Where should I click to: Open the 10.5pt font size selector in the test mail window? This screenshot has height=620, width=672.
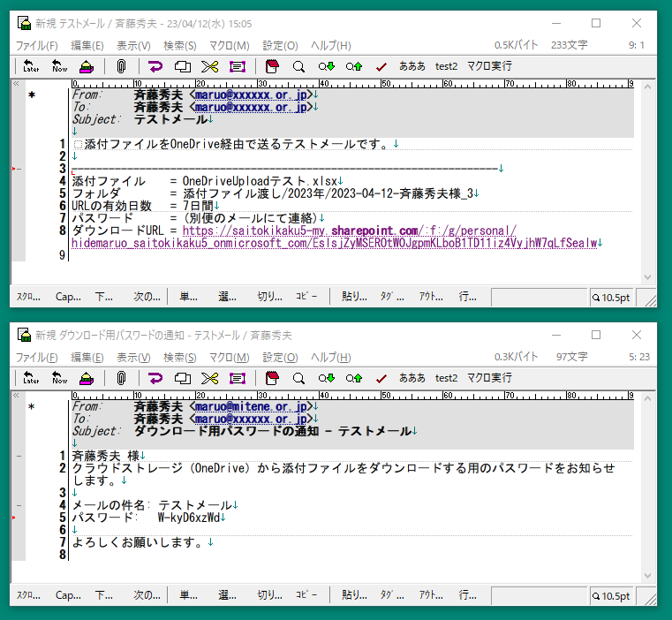point(611,299)
